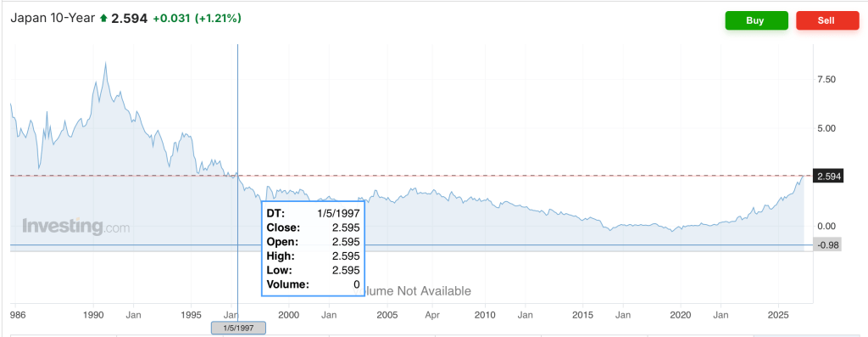Click the Investing.com watermark logo
868x337 pixels.
click(x=75, y=227)
